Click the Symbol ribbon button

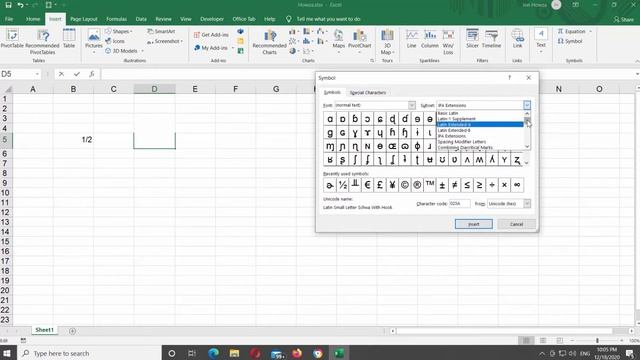click(570, 41)
